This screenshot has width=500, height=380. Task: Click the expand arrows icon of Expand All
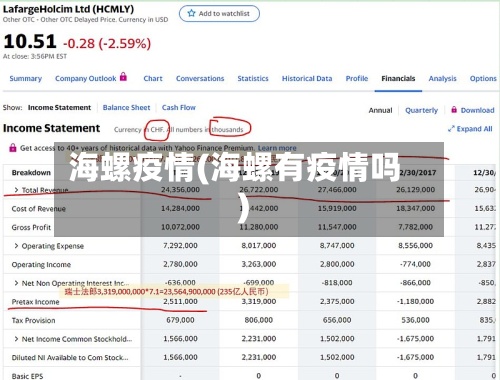click(x=451, y=129)
